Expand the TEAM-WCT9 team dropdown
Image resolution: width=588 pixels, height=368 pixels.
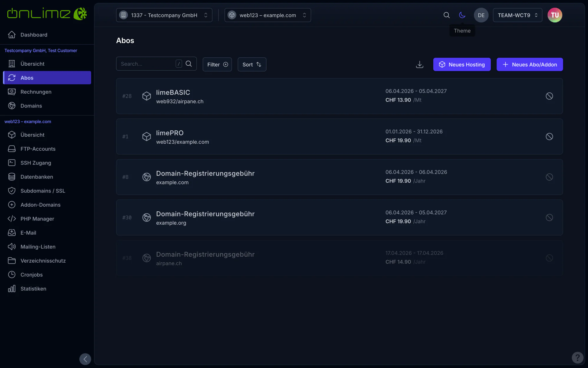(517, 15)
